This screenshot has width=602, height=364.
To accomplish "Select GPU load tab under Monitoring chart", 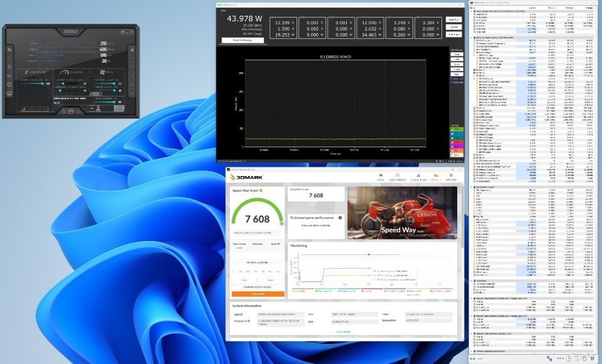I will (x=372, y=290).
